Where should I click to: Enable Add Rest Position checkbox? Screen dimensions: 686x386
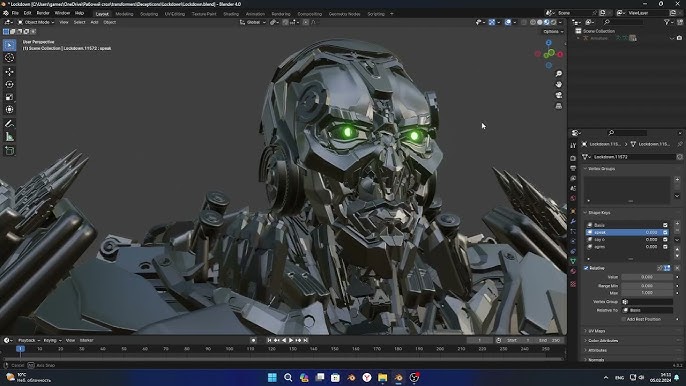tap(624, 319)
